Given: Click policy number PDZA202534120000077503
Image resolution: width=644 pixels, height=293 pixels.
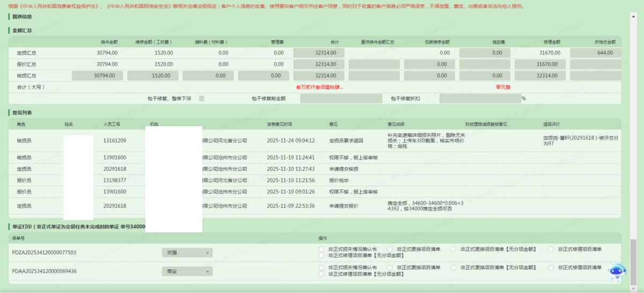Looking at the screenshot, I should 44,253.
